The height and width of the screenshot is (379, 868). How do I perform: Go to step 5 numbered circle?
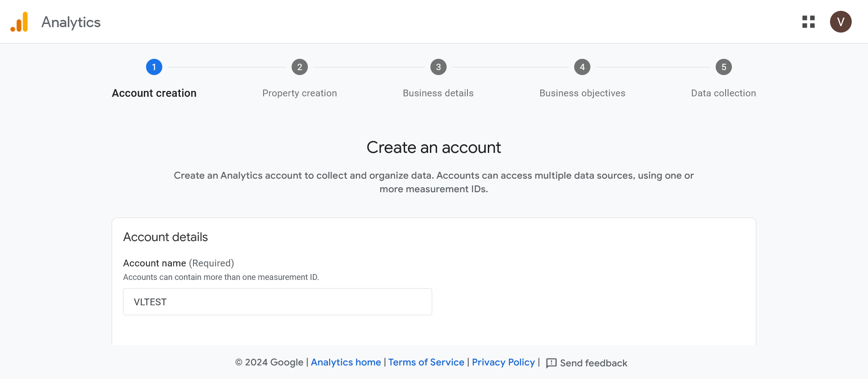pos(723,67)
